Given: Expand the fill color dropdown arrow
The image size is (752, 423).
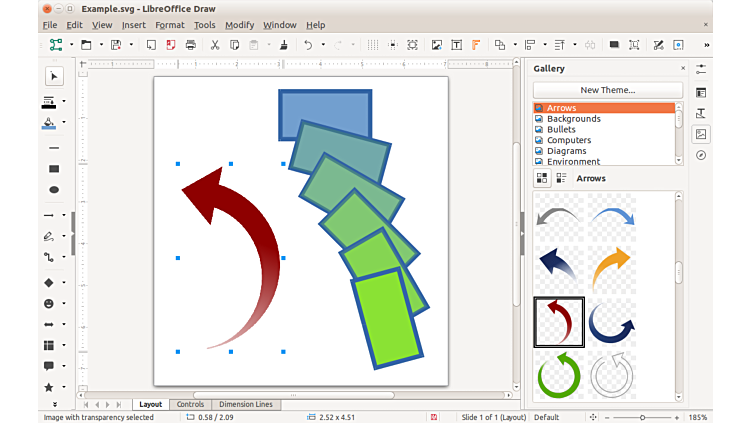Looking at the screenshot, I should click(65, 123).
